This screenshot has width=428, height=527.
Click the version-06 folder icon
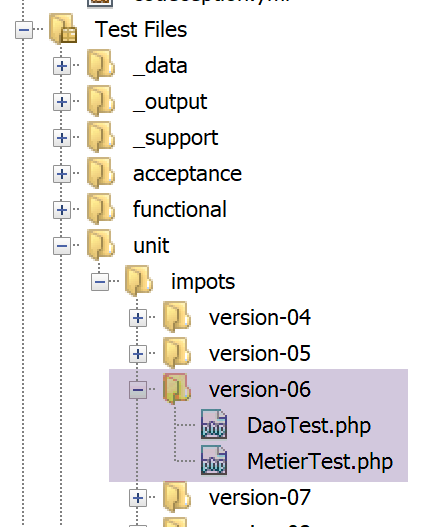177,389
